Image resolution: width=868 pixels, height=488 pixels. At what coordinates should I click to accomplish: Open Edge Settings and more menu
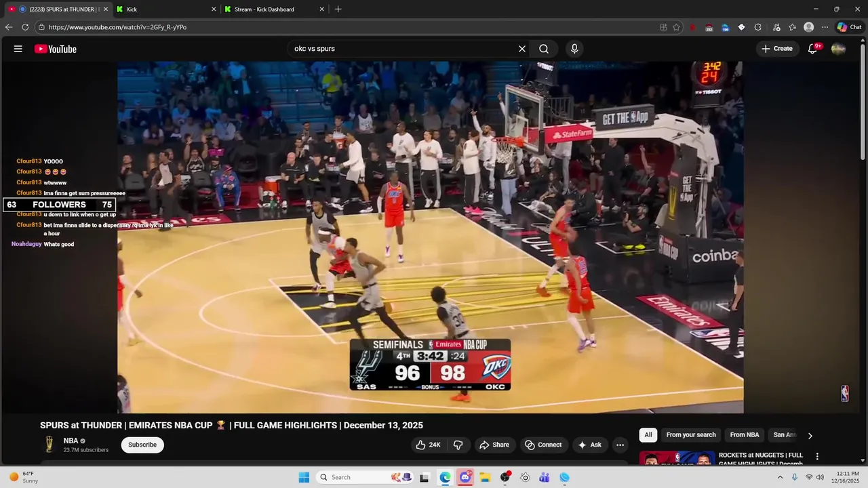825,27
